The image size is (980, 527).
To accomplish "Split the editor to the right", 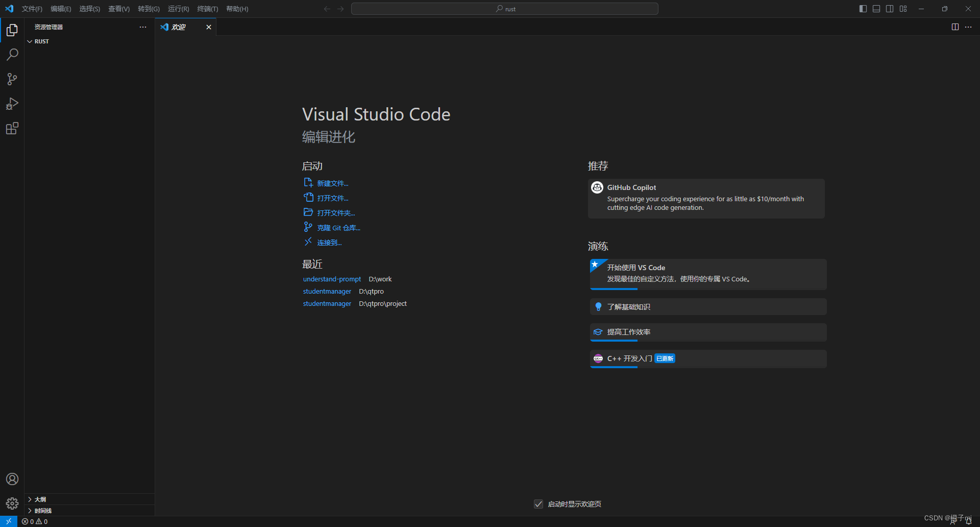I will tap(955, 27).
